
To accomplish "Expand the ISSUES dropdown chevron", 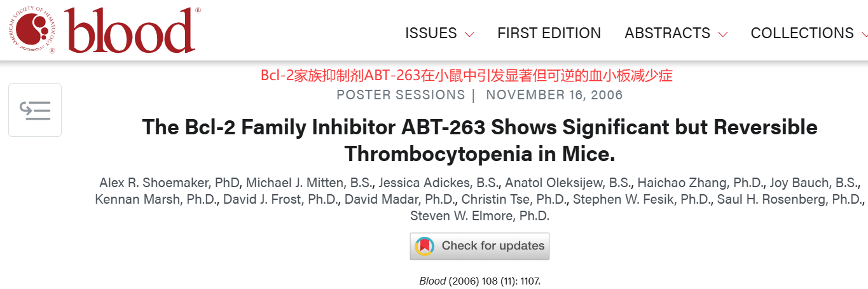I will click(469, 34).
